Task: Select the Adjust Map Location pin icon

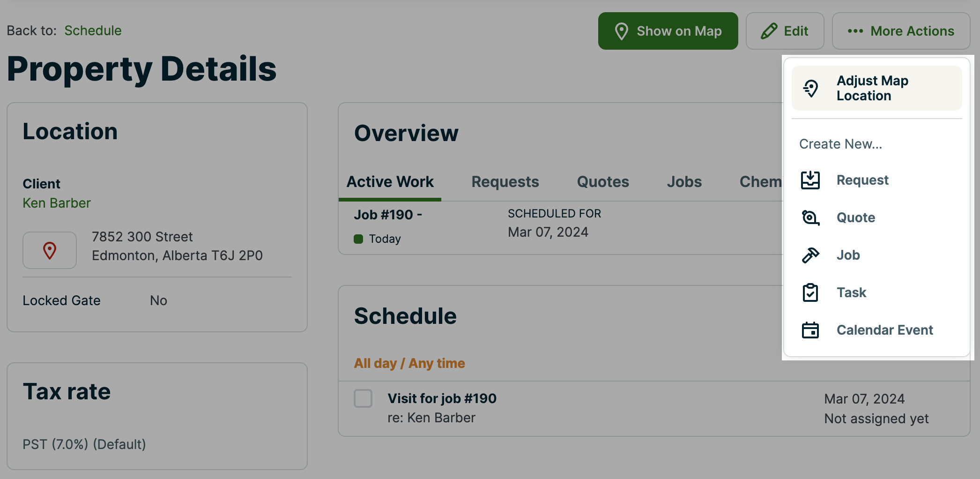Action: 810,88
